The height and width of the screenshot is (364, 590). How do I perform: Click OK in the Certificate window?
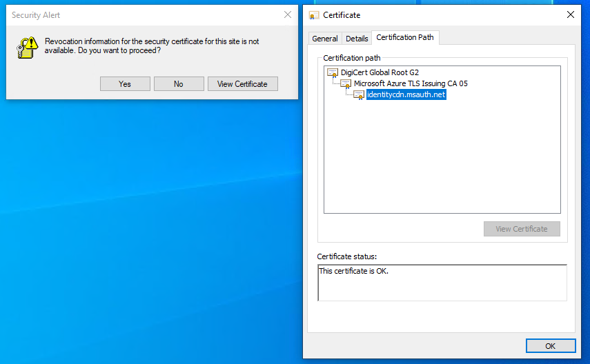click(551, 346)
